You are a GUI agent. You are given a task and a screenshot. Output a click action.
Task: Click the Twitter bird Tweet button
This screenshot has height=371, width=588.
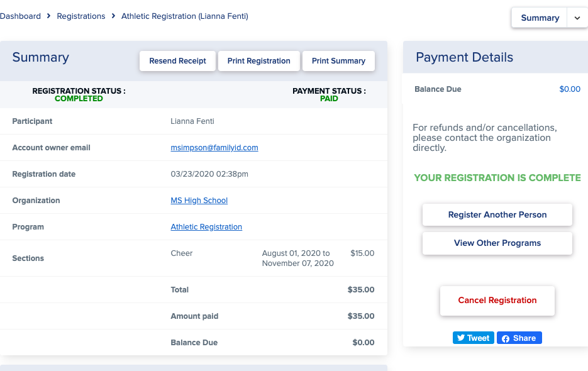(x=474, y=338)
